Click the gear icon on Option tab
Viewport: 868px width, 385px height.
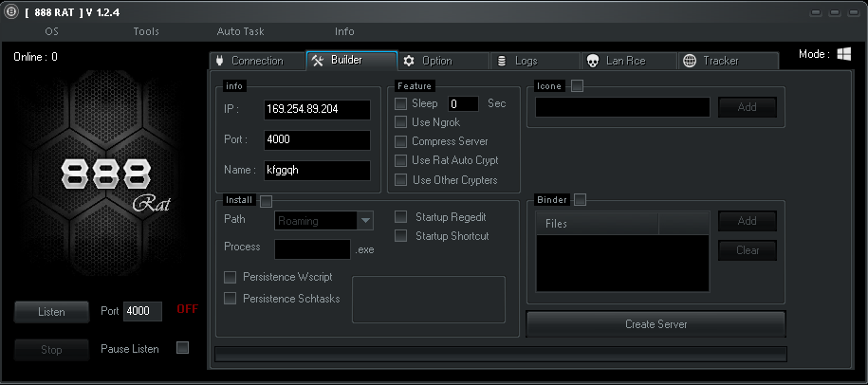(x=409, y=61)
